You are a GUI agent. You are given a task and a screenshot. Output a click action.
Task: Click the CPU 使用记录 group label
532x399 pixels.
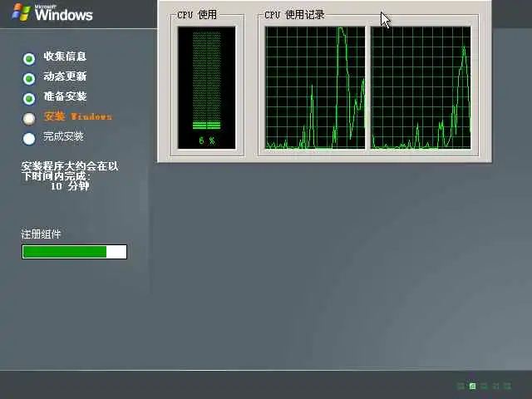point(294,15)
